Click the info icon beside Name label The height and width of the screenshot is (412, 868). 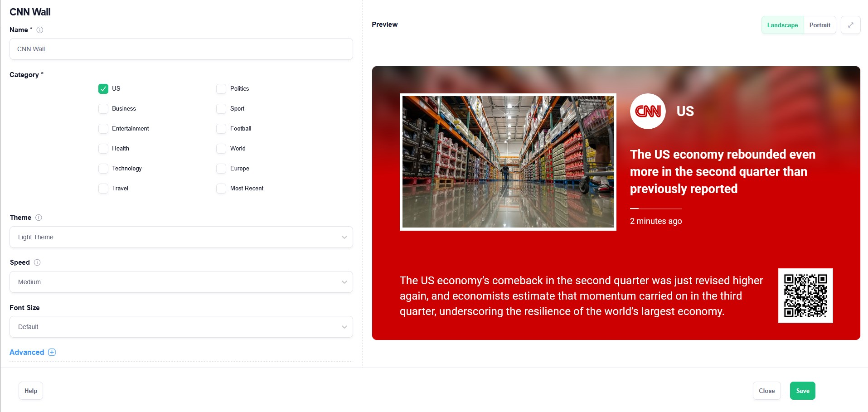(40, 30)
